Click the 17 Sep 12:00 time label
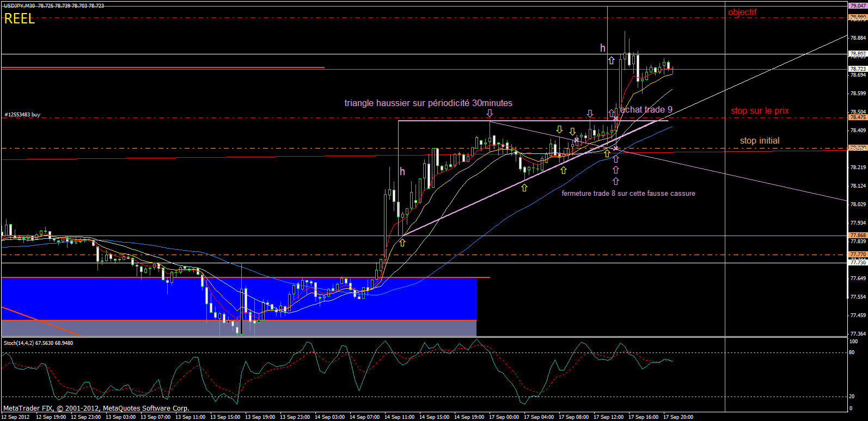868x421 pixels. (608, 417)
